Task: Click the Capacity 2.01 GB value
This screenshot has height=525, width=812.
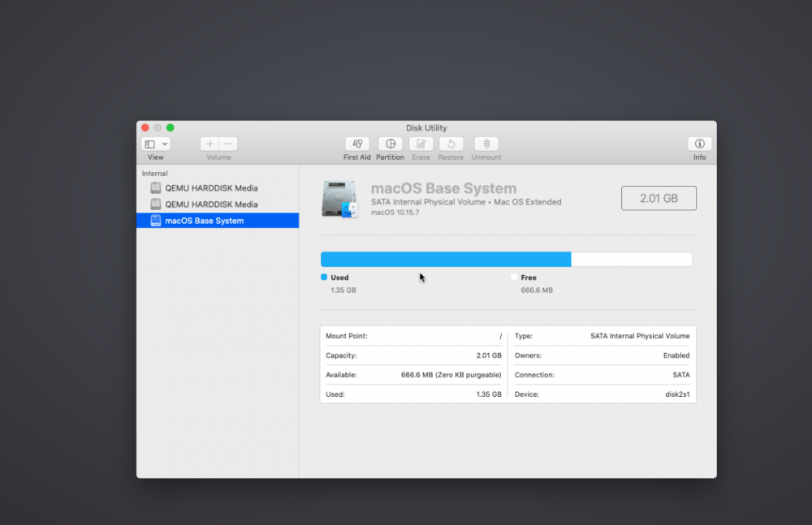Action: (x=489, y=355)
